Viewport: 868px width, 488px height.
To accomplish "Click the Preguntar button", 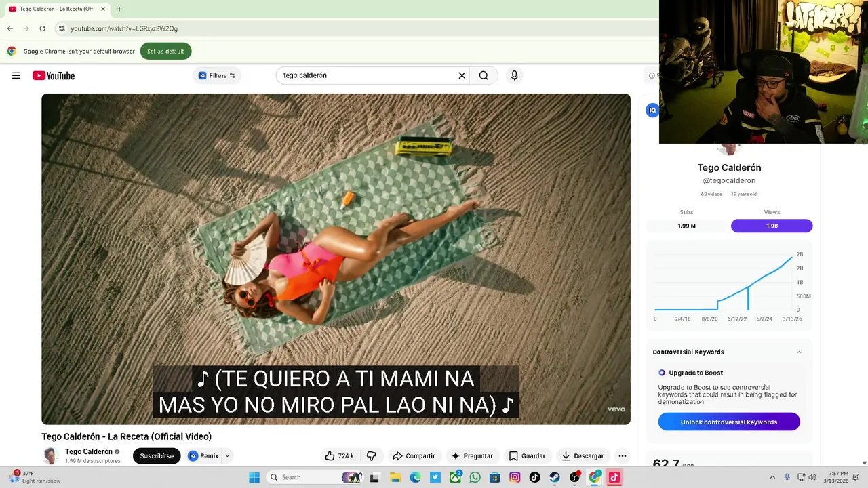I will pyautogui.click(x=472, y=456).
